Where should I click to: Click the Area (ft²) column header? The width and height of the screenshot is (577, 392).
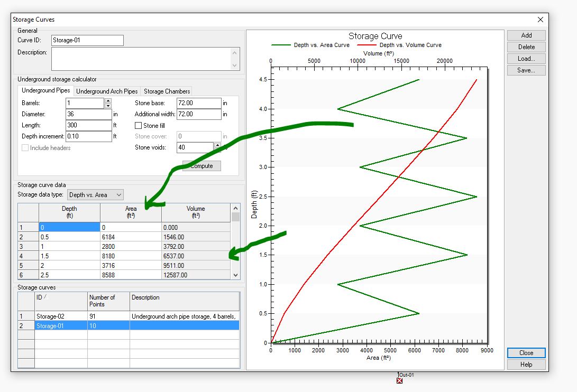[131, 212]
